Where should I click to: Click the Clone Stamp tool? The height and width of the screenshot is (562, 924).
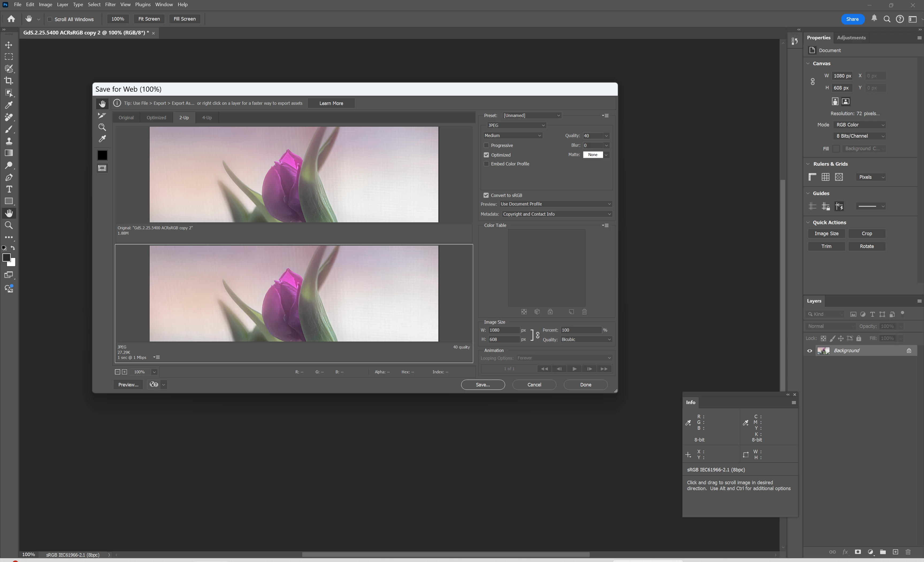click(x=9, y=141)
